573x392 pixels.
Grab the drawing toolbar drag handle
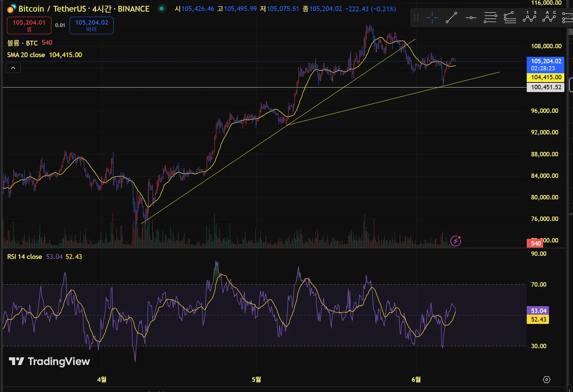click(416, 17)
